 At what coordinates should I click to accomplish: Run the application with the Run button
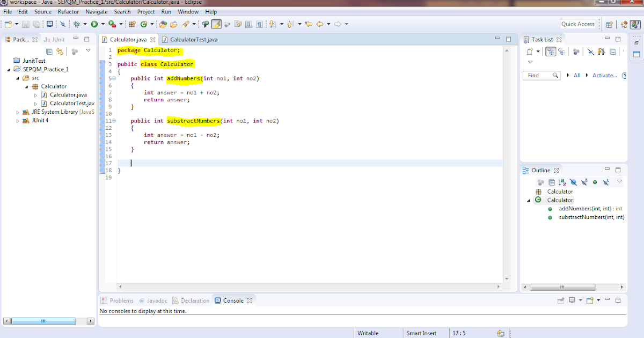click(x=94, y=24)
